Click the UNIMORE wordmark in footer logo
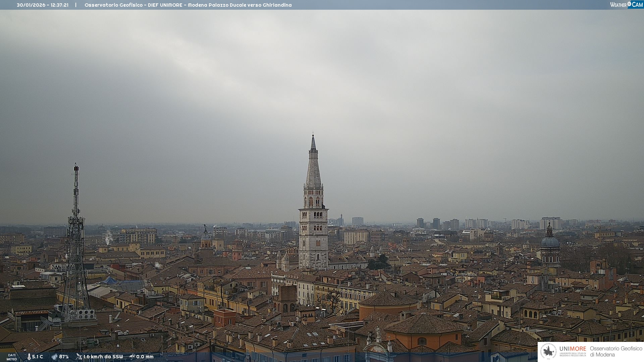This screenshot has width=644, height=362. (x=573, y=349)
